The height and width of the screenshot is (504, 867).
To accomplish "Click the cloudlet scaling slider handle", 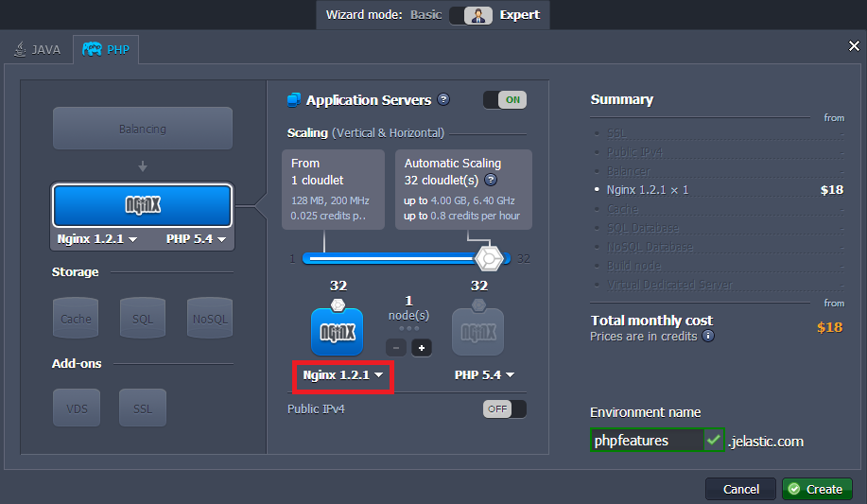I will coord(489,258).
